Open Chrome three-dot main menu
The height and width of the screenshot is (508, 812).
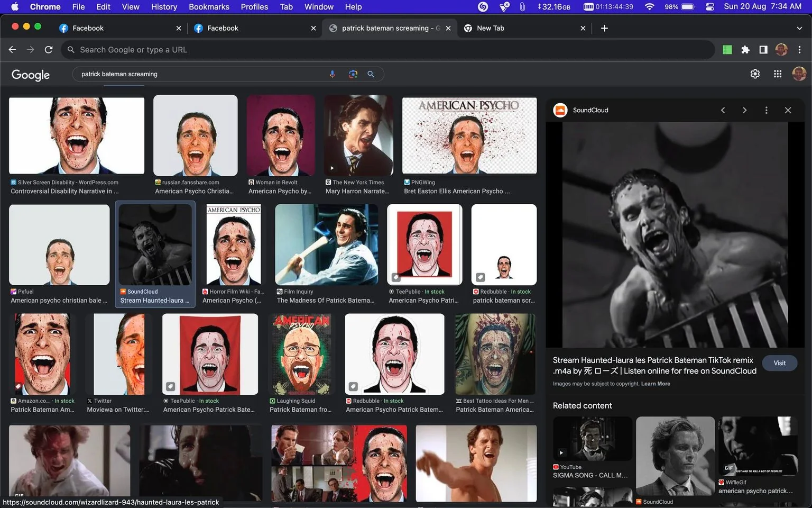coord(799,50)
